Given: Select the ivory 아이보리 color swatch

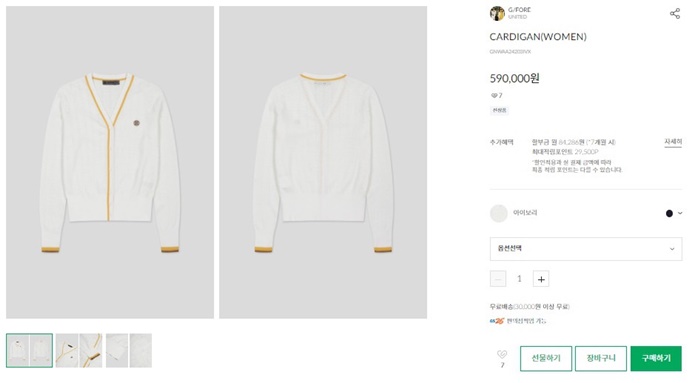Looking at the screenshot, I should coord(499,213).
